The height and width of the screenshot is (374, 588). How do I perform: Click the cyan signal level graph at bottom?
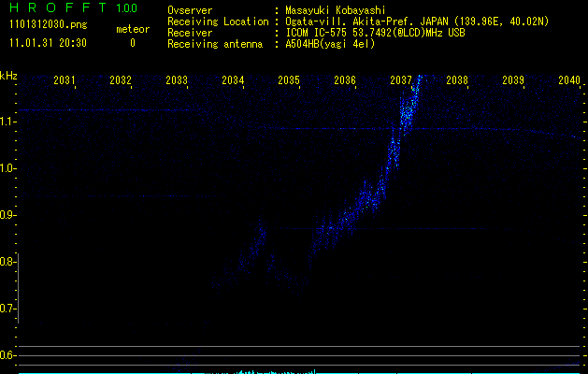coord(300,372)
